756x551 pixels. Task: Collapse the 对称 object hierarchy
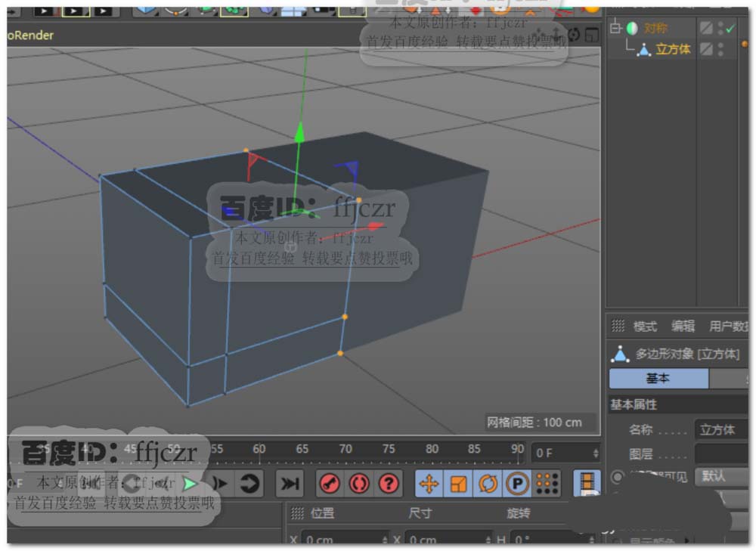615,27
